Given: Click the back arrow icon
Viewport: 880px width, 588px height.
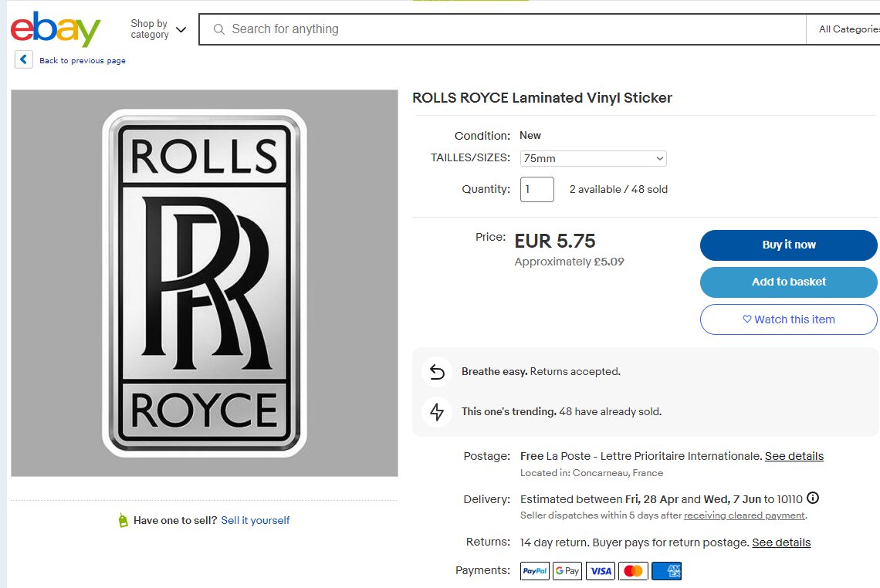Looking at the screenshot, I should pyautogui.click(x=24, y=60).
